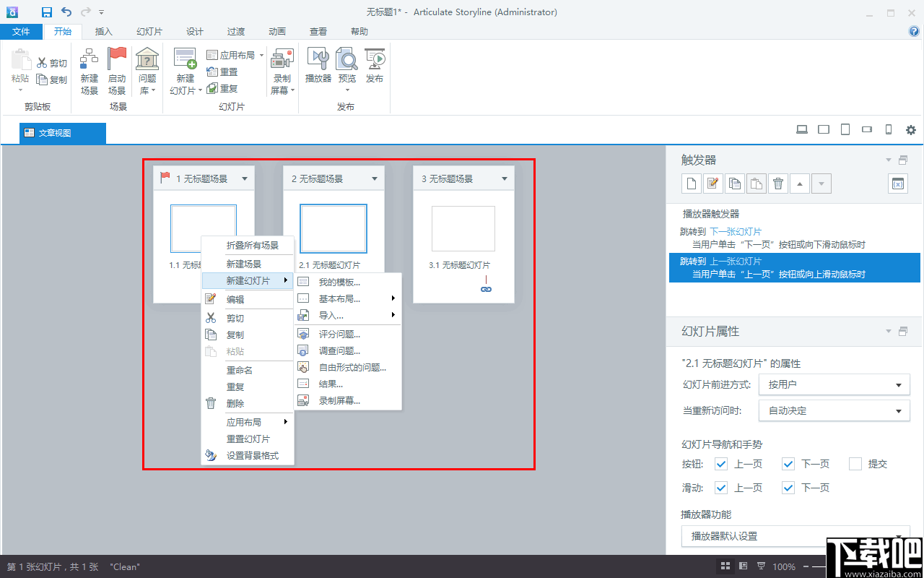924x578 pixels.
Task: Enable the 提交 checkbox in slide navigation
Action: [x=855, y=463]
